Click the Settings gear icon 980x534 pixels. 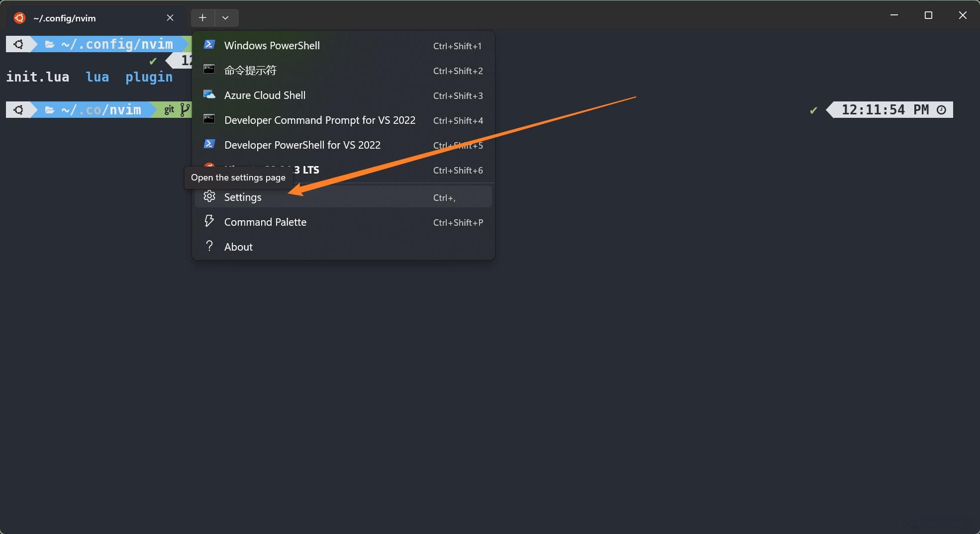point(209,196)
